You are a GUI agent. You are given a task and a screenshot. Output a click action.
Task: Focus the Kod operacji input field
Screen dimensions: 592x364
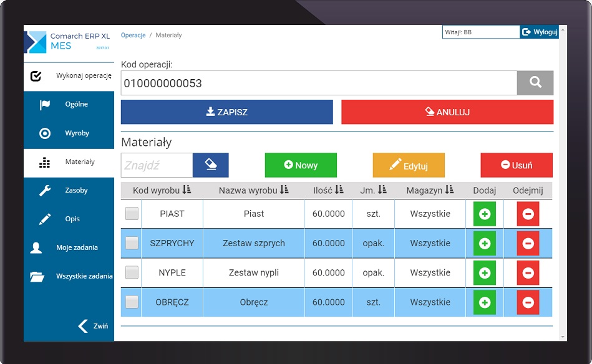(x=319, y=83)
